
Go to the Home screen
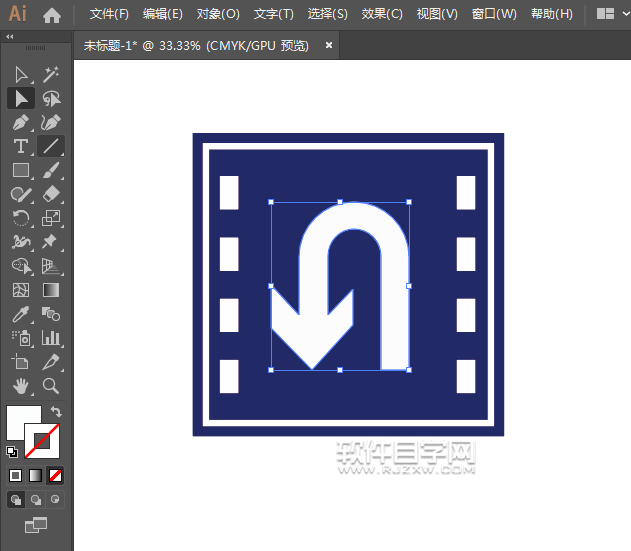pos(52,14)
